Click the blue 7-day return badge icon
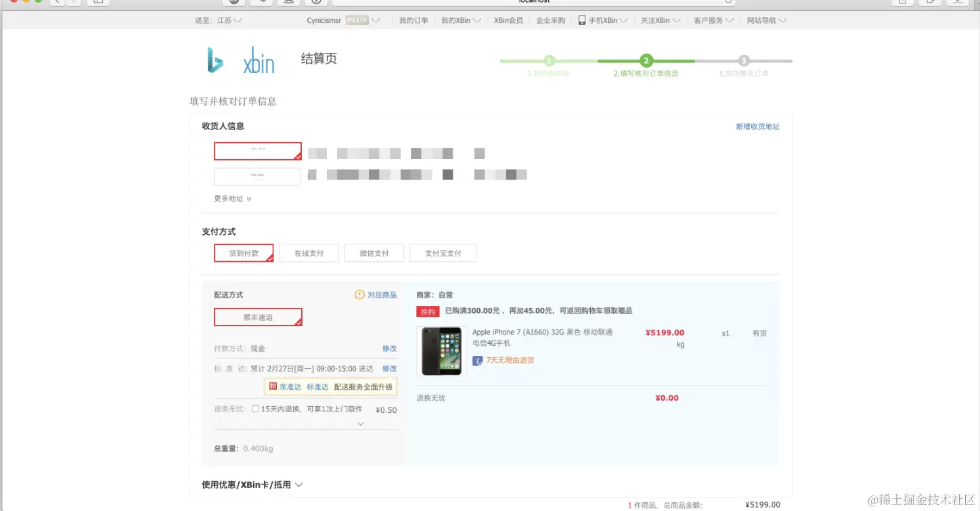Image resolution: width=980 pixels, height=511 pixels. coord(478,360)
